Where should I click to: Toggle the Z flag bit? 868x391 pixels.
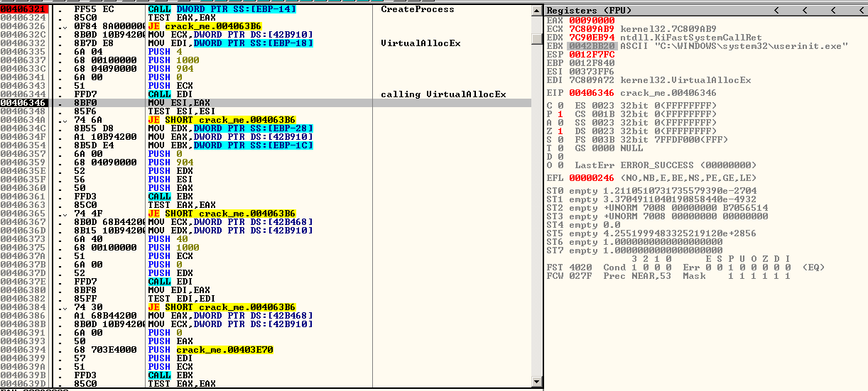click(560, 131)
